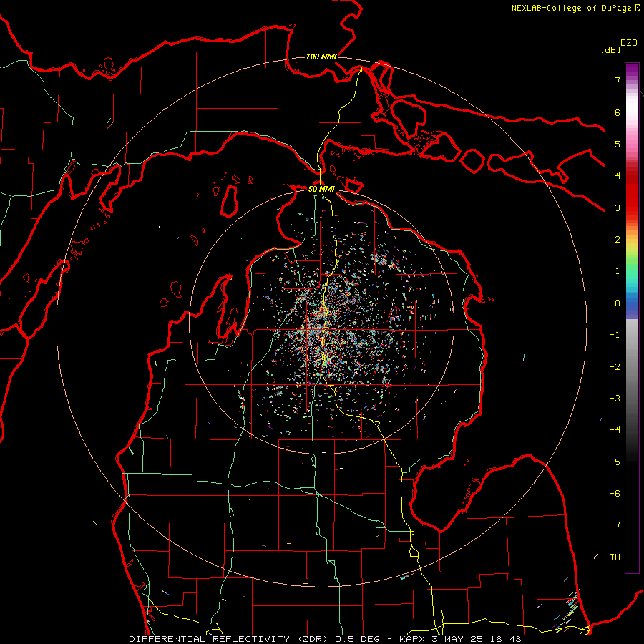The width and height of the screenshot is (644, 644).
Task: Click the 6 value on the color scale
Action: coord(618,112)
